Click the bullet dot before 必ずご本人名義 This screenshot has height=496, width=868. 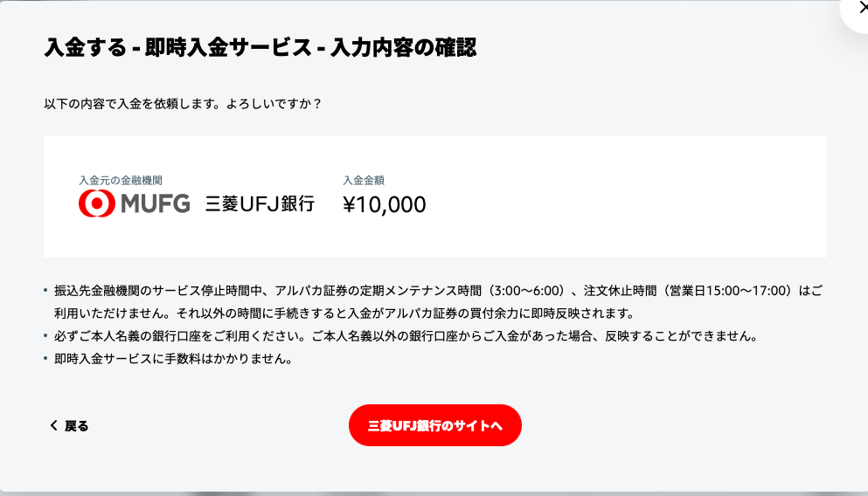46,335
